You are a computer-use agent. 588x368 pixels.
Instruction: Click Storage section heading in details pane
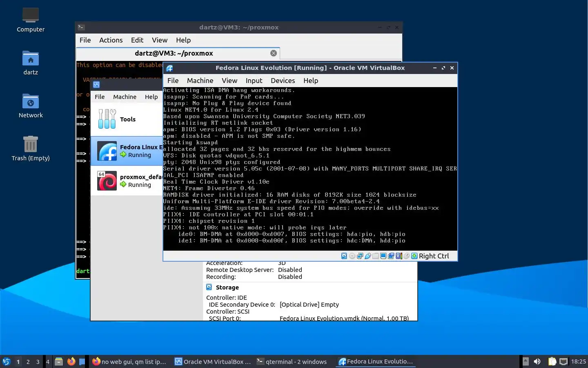pyautogui.click(x=227, y=287)
